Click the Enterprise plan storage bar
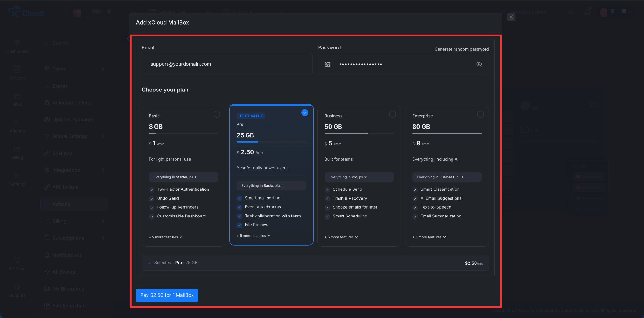Screen dimensions: 644x318 (447, 133)
